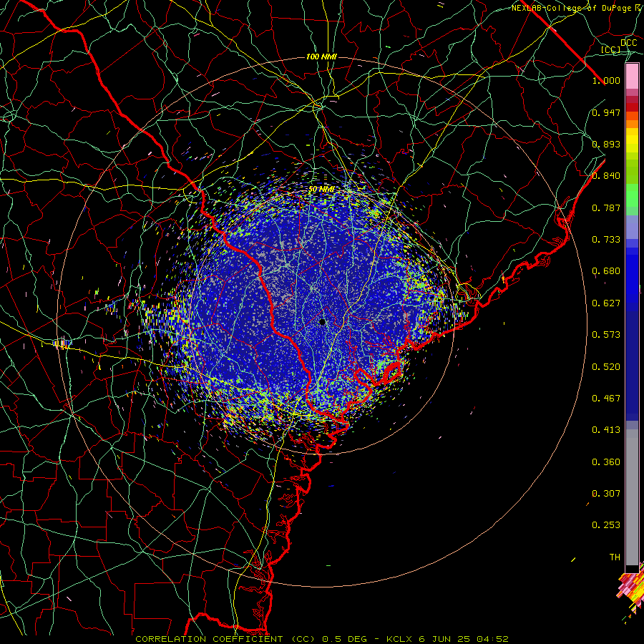Image resolution: width=644 pixels, height=644 pixels.
Task: Click the "DCC" label above the color scale
Action: [629, 43]
